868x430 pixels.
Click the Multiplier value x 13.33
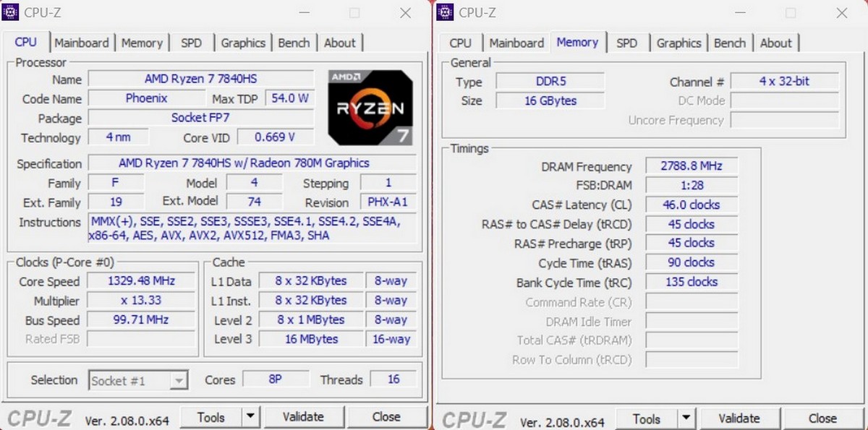pos(141,300)
